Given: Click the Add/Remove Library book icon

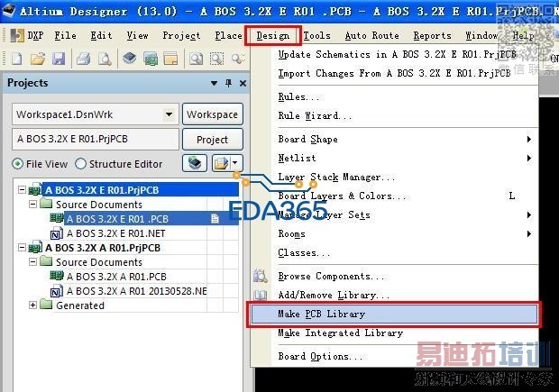Looking at the screenshot, I should click(261, 295).
